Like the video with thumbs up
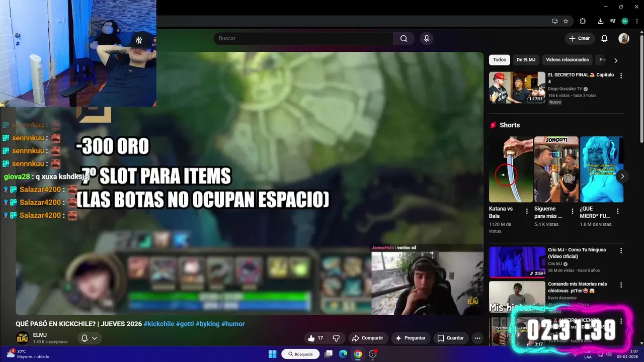This screenshot has height=362, width=644. coord(315,338)
